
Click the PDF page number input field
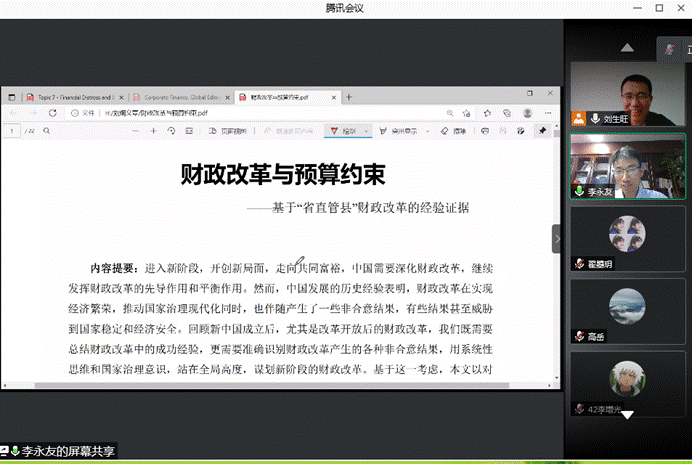tap(12, 131)
